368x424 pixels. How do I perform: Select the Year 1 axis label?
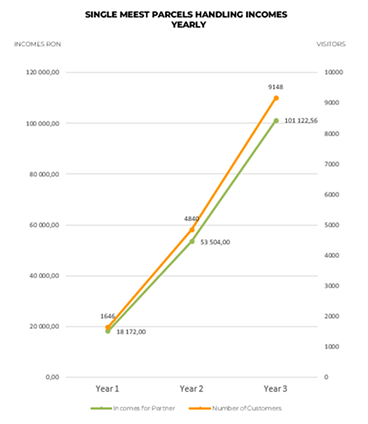click(107, 389)
